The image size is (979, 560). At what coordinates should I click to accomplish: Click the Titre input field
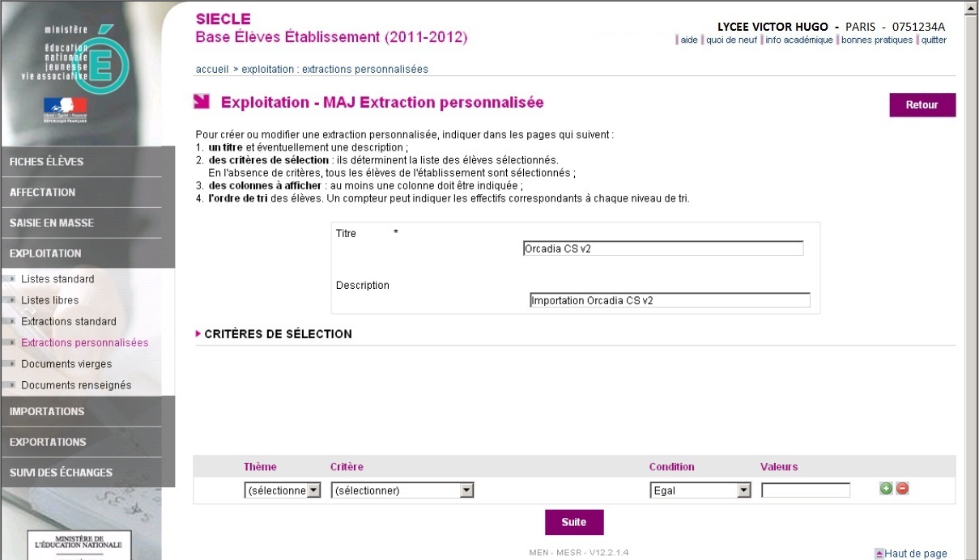[663, 248]
